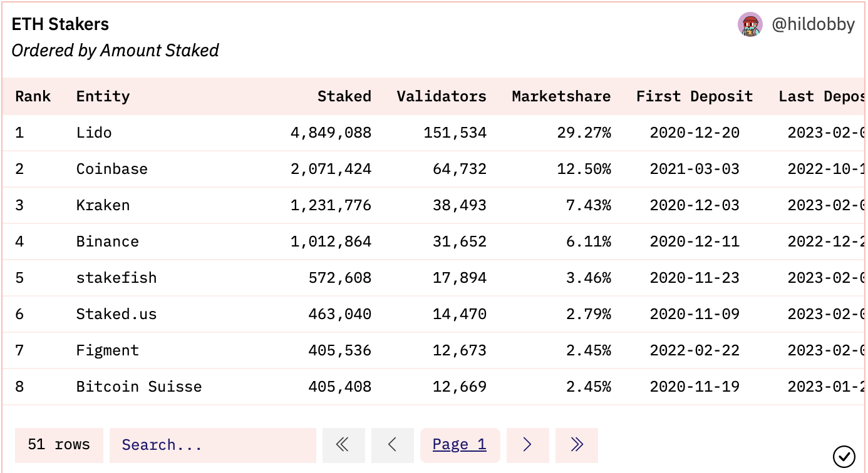
Task: Go to the next page
Action: [528, 445]
